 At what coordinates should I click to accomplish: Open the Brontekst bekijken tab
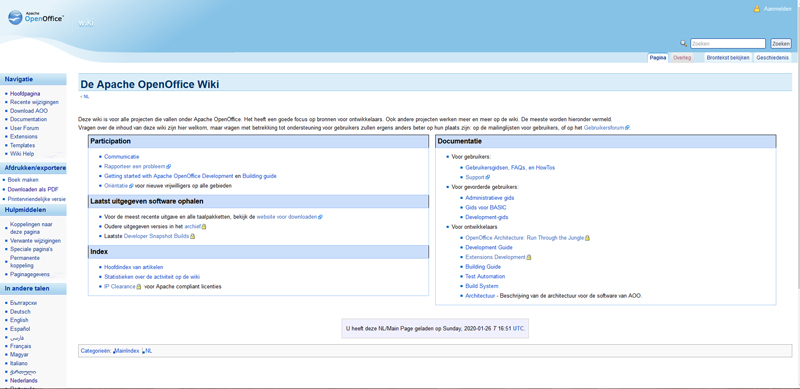(728, 58)
